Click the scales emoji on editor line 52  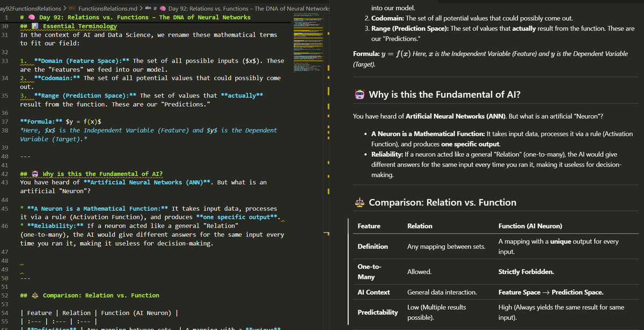(x=35, y=295)
